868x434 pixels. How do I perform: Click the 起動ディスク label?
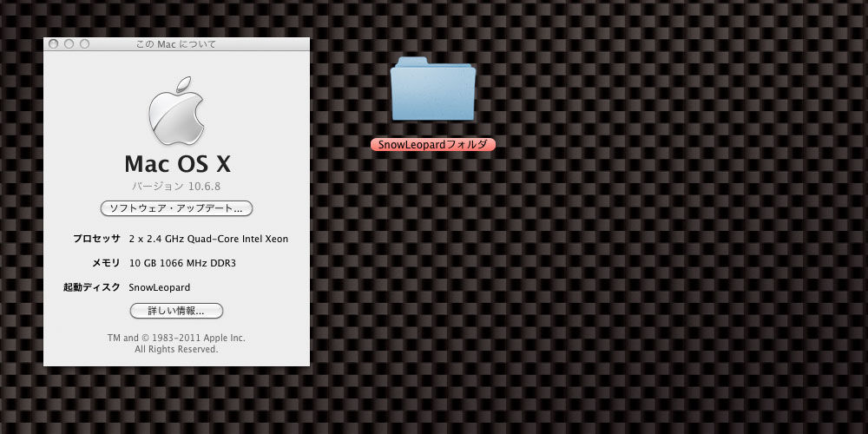[92, 287]
